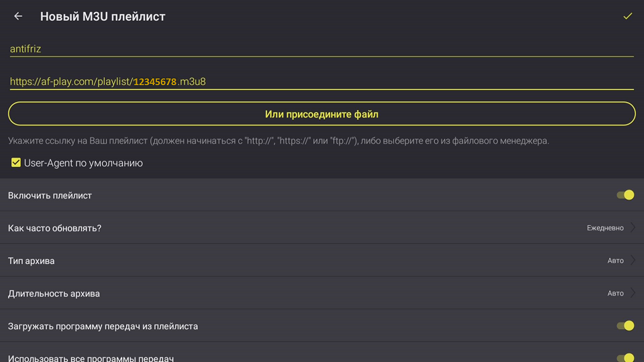Screen dimensions: 644x362
Task: Select the Как часто обновлять? row label
Action: tap(54, 228)
